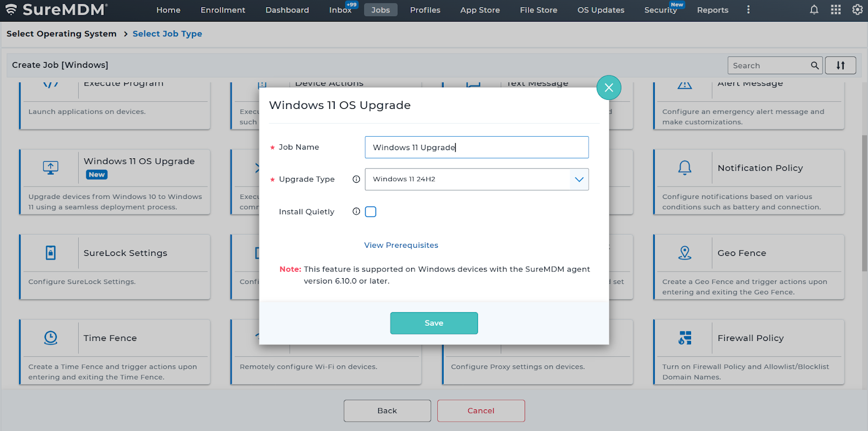Click the Notification Policy bell icon
This screenshot has width=868, height=431.
click(x=685, y=168)
